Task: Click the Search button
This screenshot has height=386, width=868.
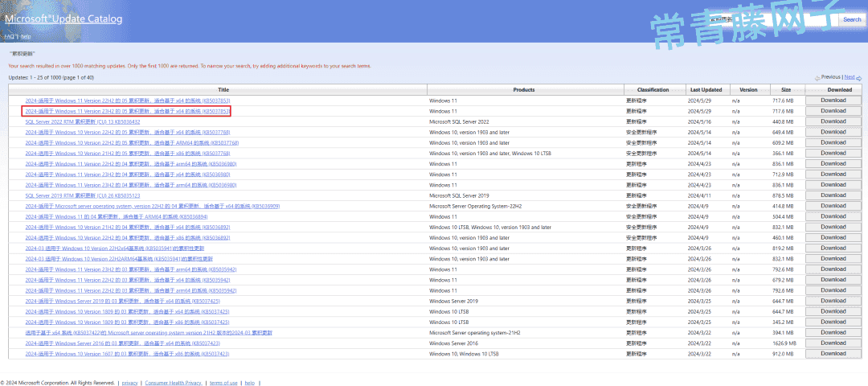Action: [x=852, y=19]
